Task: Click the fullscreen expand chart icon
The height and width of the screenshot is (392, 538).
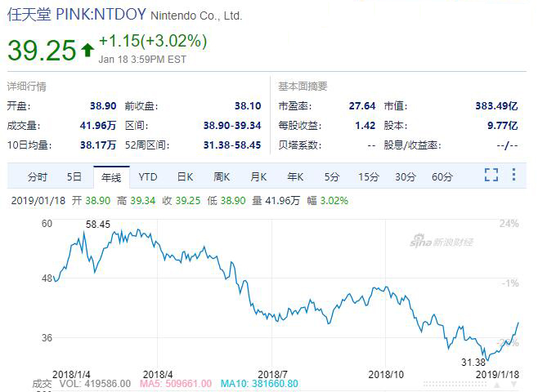Action: [x=491, y=175]
